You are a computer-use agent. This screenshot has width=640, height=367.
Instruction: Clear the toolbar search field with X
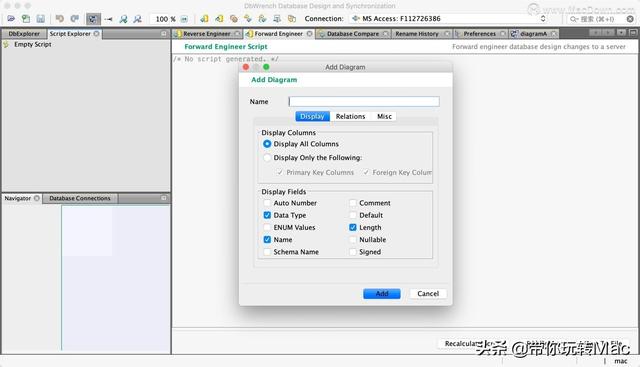[x=630, y=19]
